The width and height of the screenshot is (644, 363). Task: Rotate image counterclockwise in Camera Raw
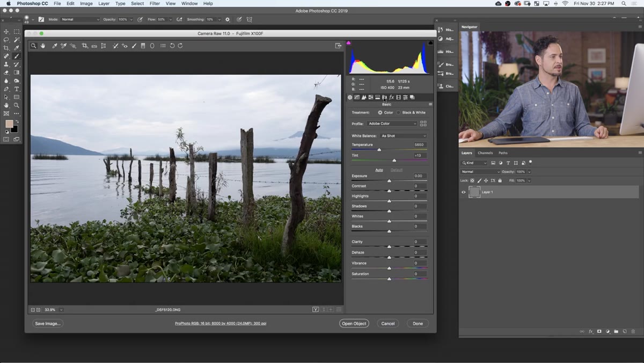[172, 46]
